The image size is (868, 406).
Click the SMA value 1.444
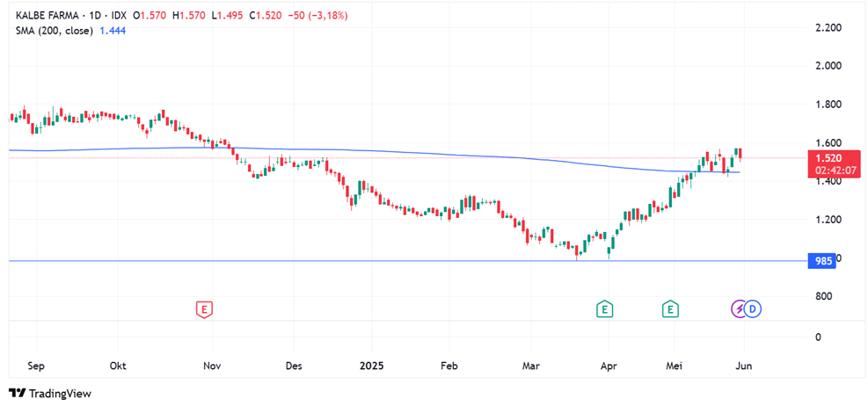[x=113, y=32]
